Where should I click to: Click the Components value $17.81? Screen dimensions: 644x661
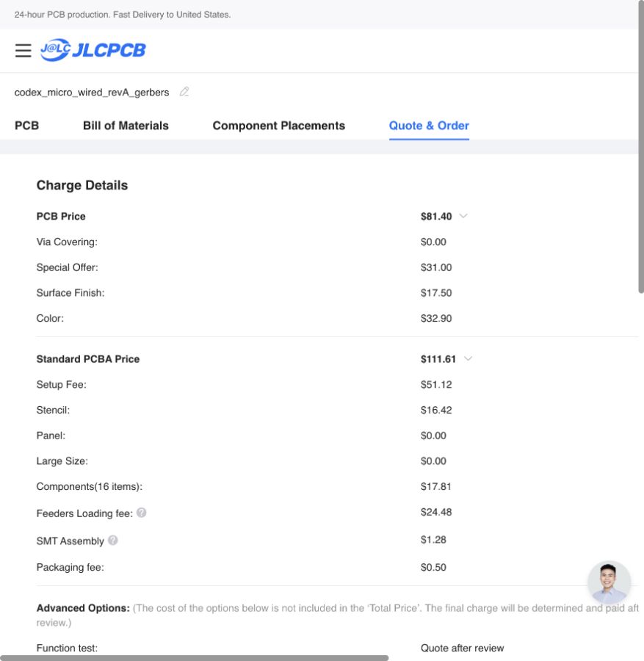pos(435,486)
